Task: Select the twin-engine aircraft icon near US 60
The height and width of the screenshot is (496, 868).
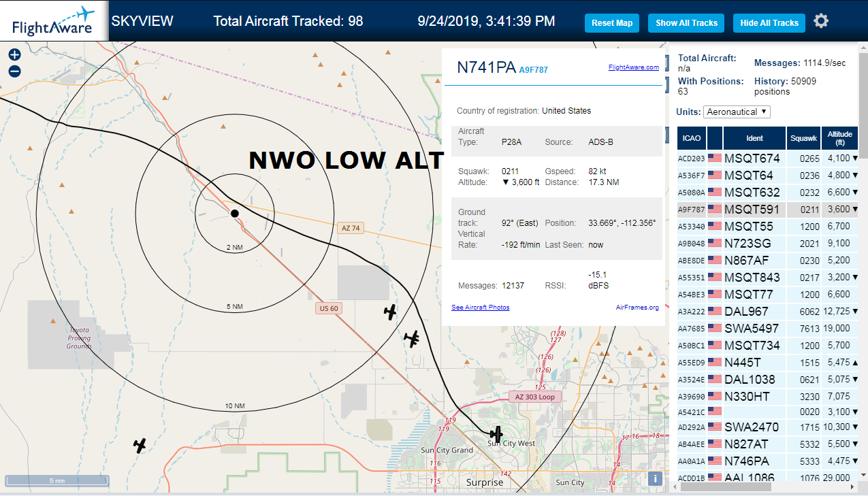Action: 411,338
